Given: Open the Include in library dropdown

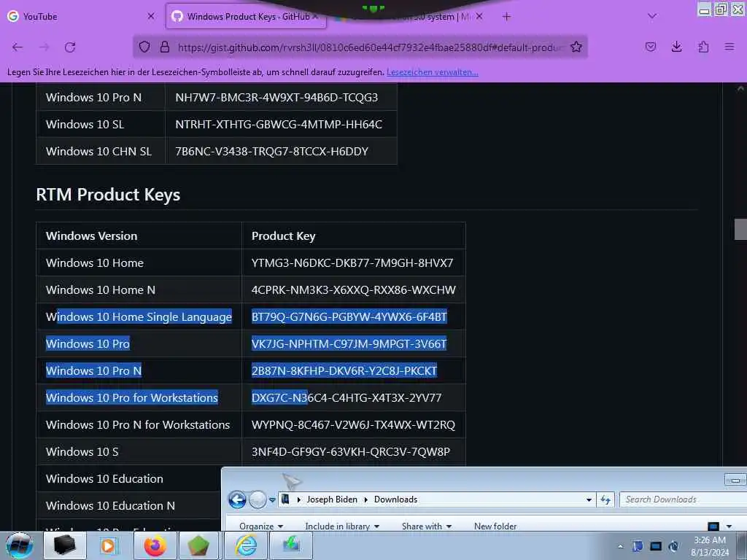Looking at the screenshot, I should pos(342,526).
